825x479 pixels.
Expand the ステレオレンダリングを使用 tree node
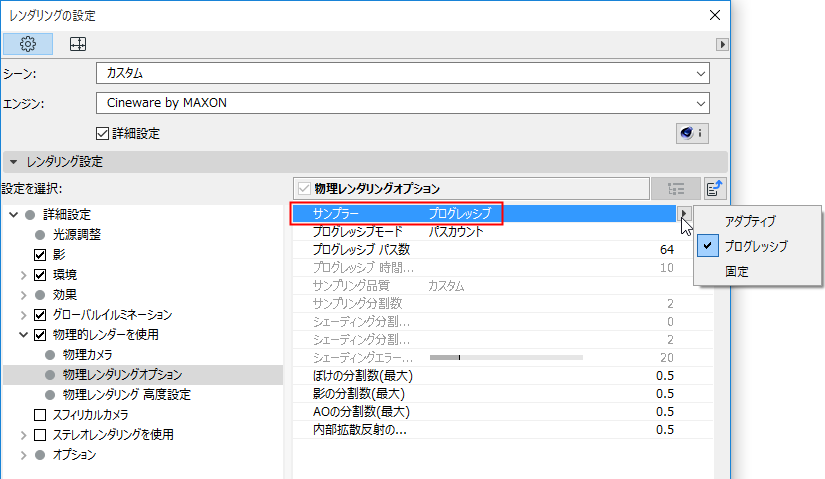(23, 435)
